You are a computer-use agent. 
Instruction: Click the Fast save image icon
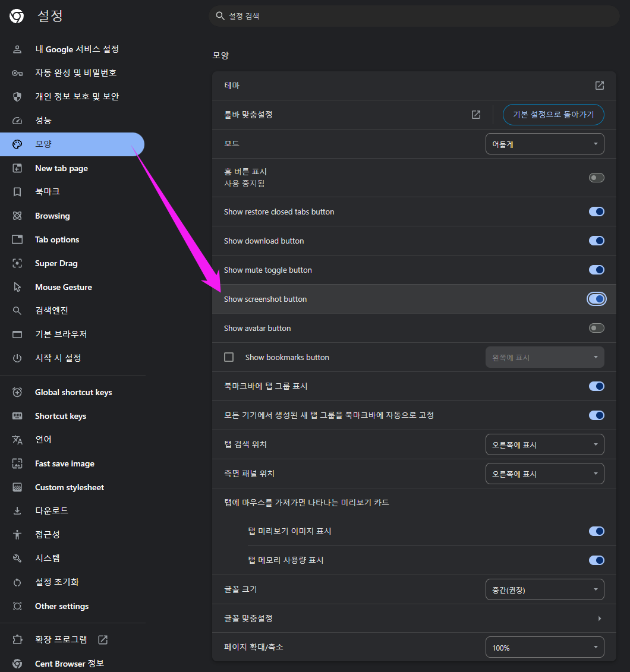tap(17, 463)
